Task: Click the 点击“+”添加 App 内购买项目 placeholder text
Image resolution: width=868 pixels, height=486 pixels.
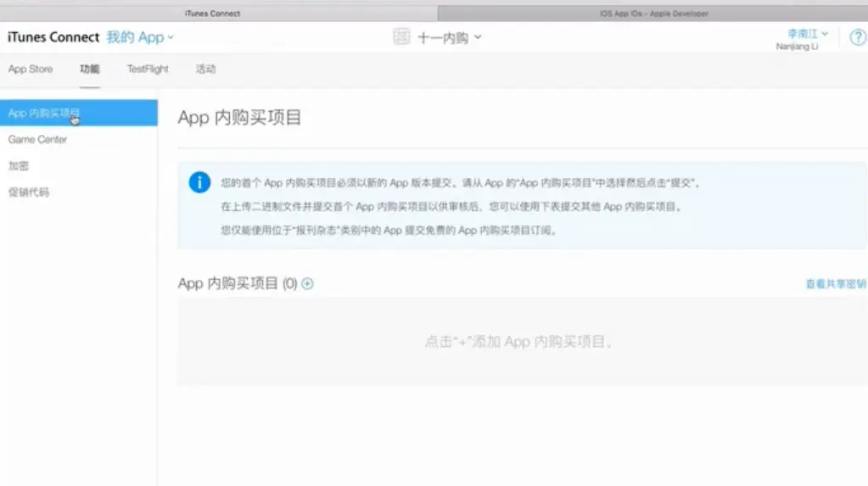Action: (518, 342)
